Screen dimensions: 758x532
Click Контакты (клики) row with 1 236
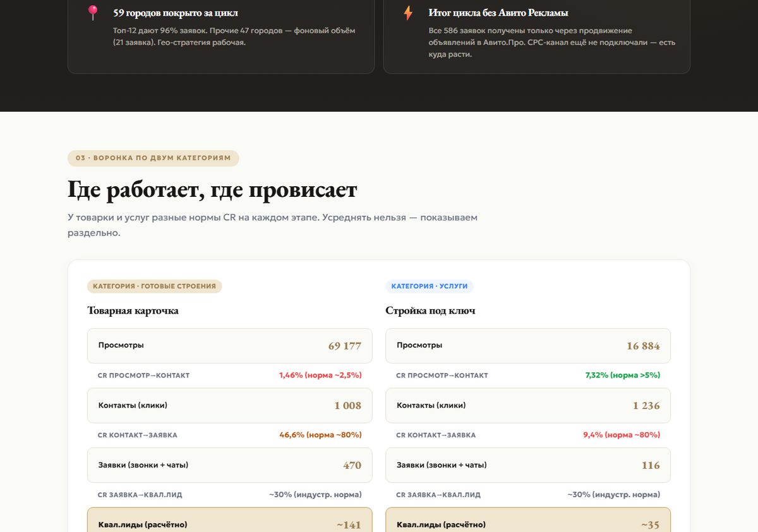(528, 405)
